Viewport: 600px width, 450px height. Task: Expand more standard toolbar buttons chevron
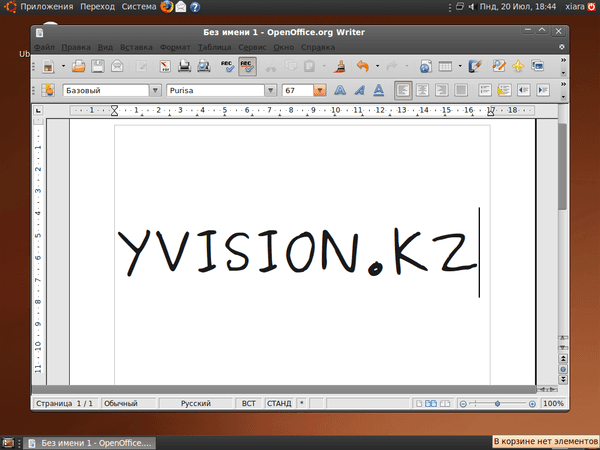click(563, 60)
